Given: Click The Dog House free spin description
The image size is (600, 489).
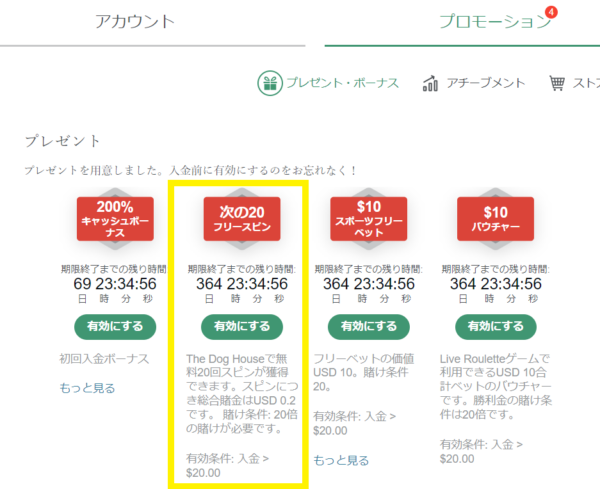Looking at the screenshot, I should pyautogui.click(x=242, y=394).
